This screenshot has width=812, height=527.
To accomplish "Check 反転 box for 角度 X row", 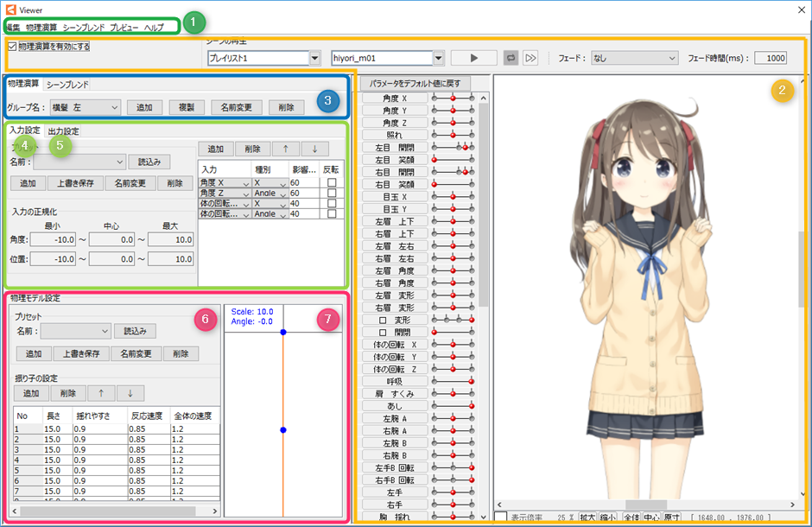I will click(332, 183).
